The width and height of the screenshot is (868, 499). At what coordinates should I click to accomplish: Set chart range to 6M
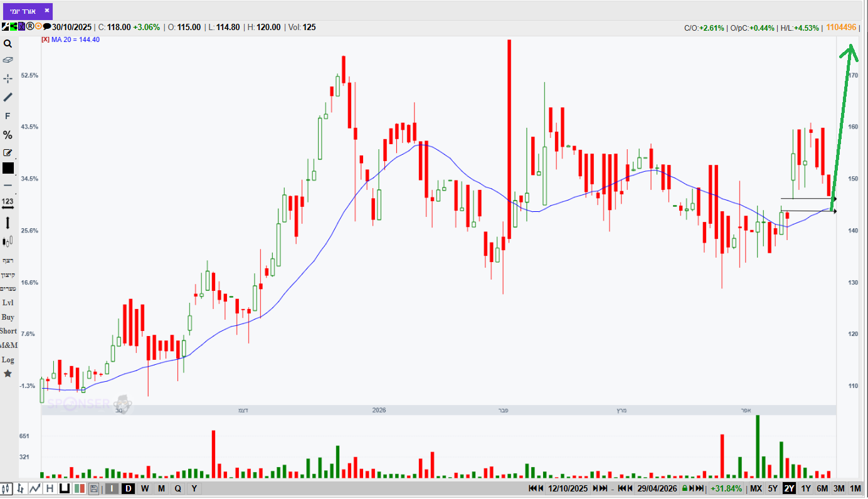click(x=822, y=488)
